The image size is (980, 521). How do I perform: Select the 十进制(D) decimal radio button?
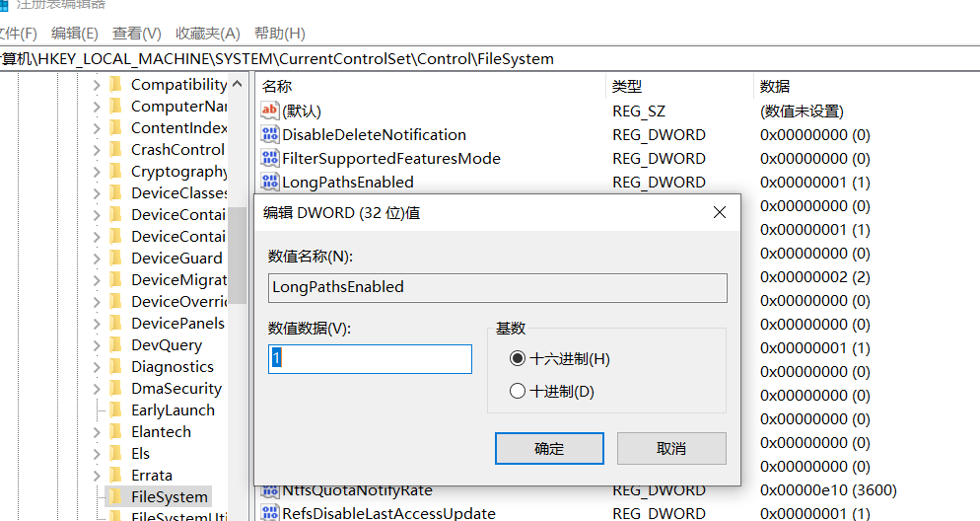tap(518, 391)
